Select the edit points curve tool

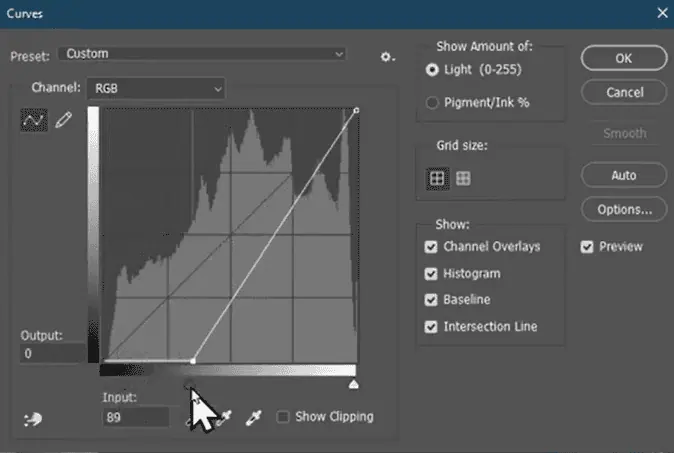click(34, 120)
